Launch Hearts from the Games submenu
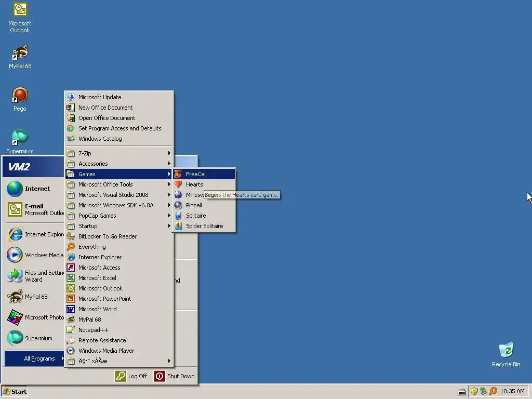This screenshot has width=532, height=399. pyautogui.click(x=204, y=184)
